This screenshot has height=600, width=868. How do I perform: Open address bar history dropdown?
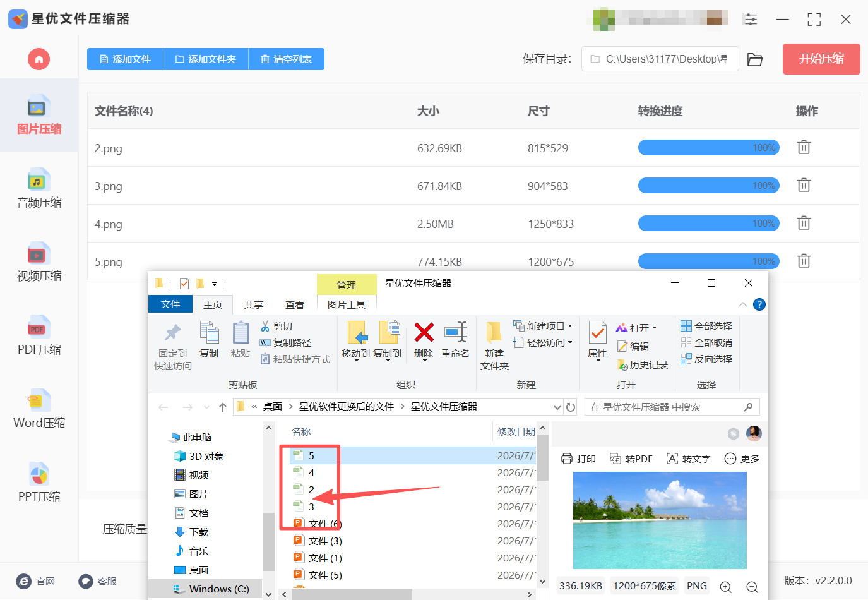(x=557, y=407)
